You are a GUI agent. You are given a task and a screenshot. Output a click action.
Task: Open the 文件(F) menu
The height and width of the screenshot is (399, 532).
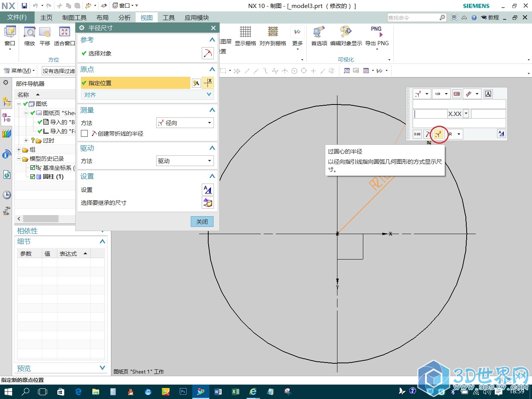[17, 17]
